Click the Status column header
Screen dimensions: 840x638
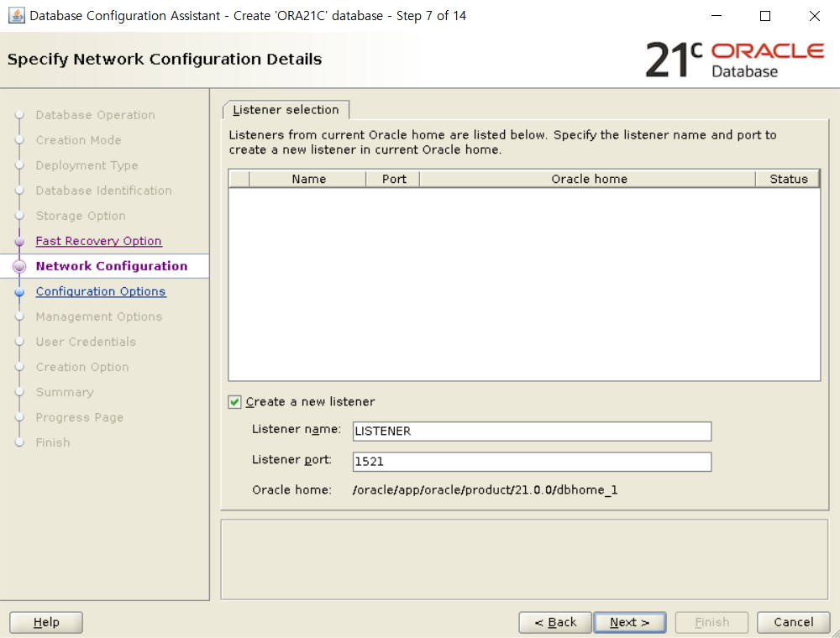click(788, 179)
